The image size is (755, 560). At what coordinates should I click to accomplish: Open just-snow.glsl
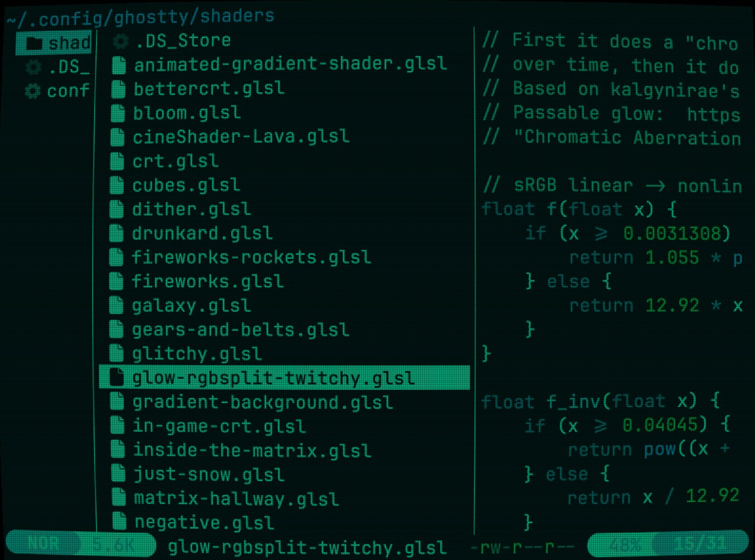tap(209, 474)
